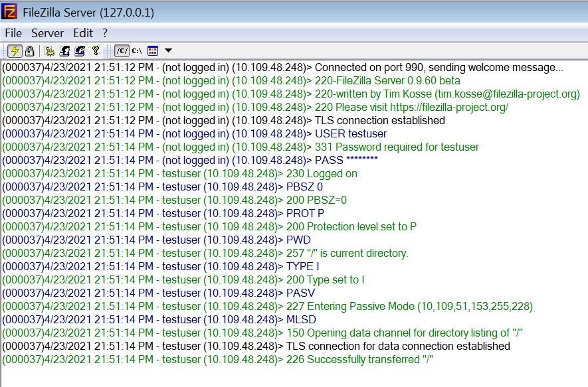The image size is (588, 387).
Task: Select log line 'TLS connection established'
Action: (223, 121)
